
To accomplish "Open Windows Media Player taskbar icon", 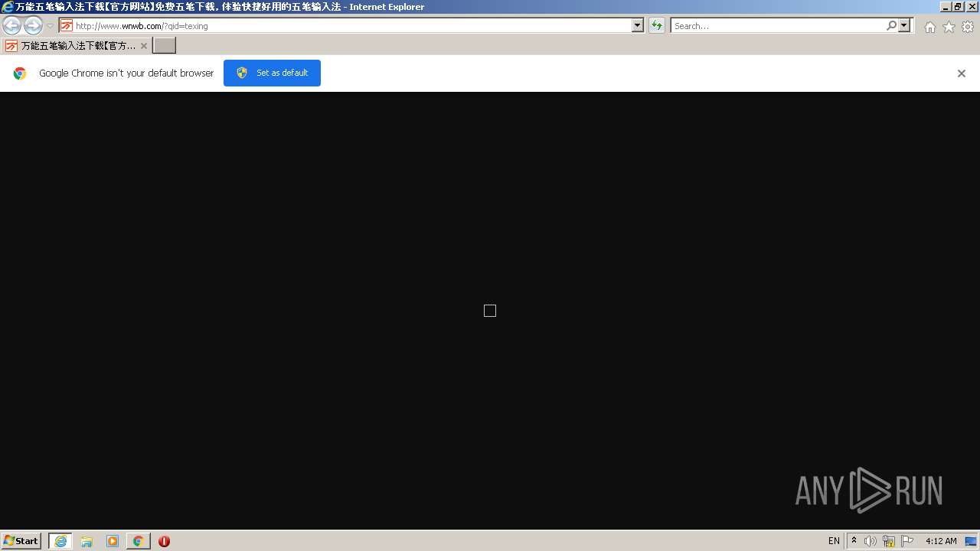I will click(113, 541).
